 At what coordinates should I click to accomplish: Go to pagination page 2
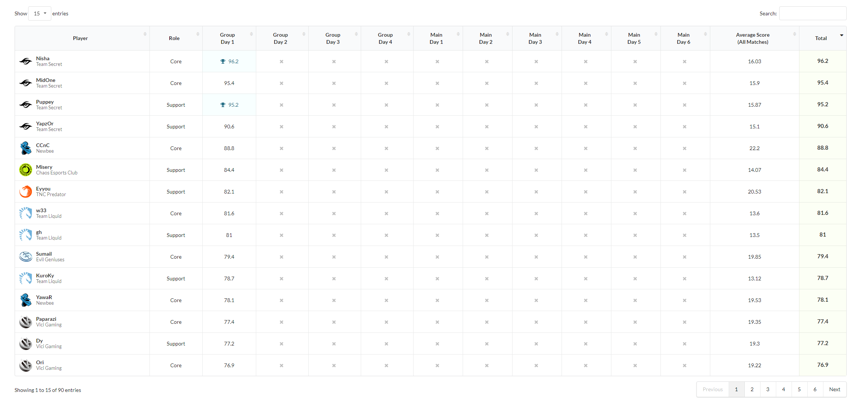point(752,389)
